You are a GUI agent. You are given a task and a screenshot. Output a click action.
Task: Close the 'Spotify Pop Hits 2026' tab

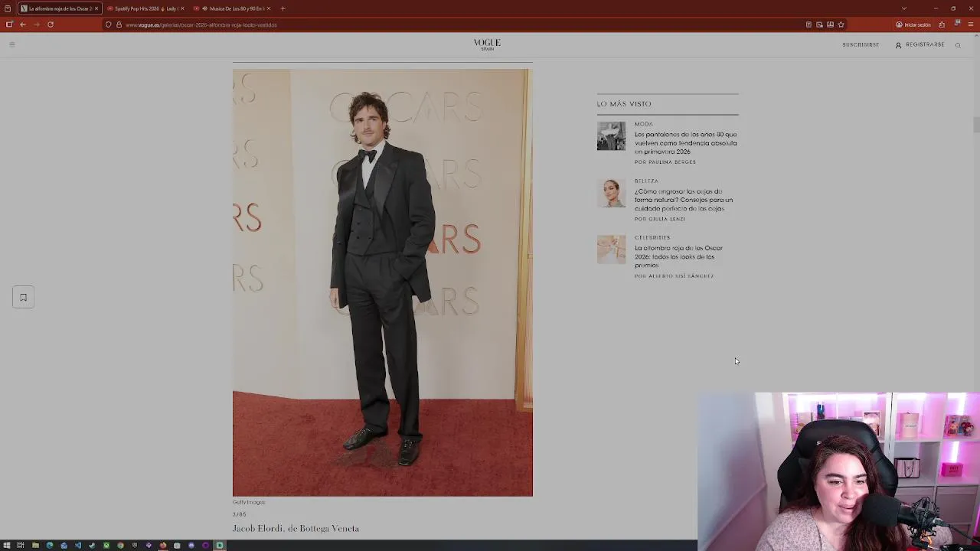(182, 8)
